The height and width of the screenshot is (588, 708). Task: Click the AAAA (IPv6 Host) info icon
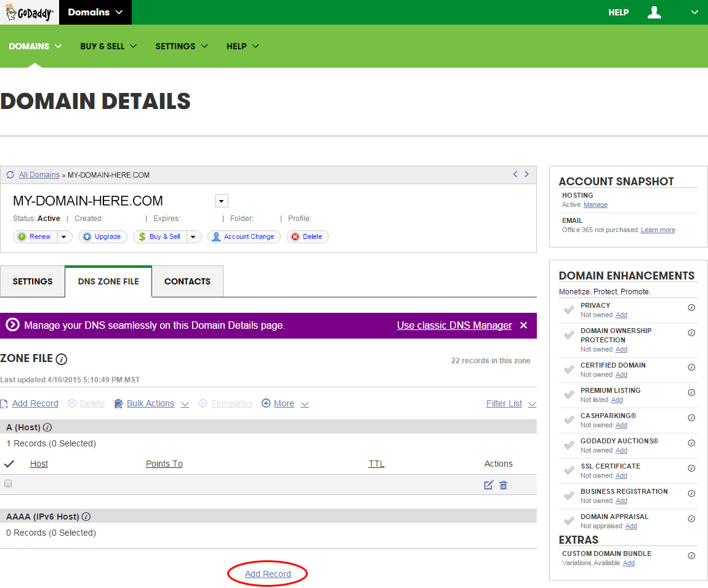(x=86, y=517)
